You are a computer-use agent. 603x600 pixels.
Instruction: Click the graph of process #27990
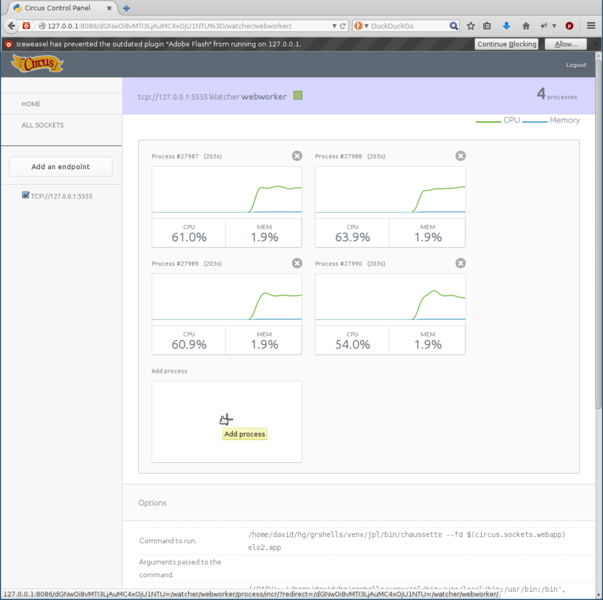(390, 300)
